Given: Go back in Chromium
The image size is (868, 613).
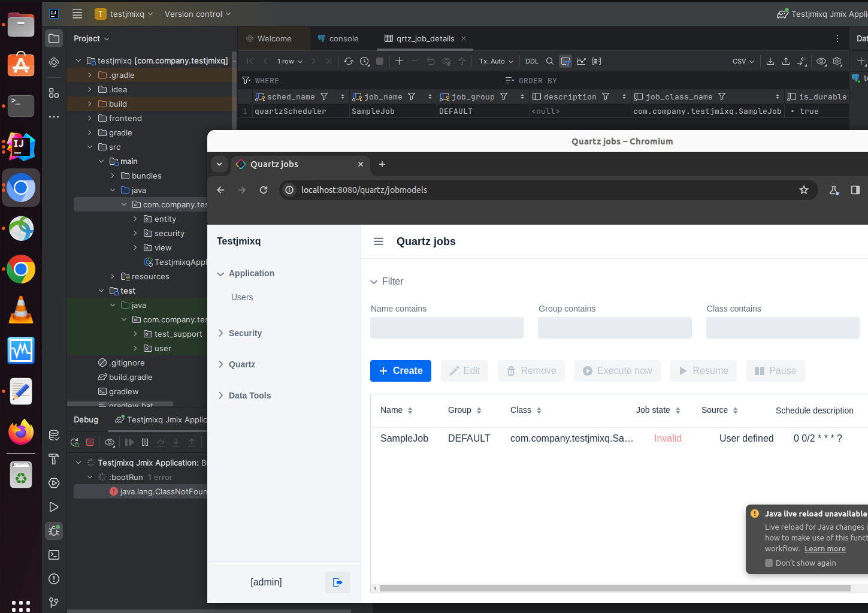Looking at the screenshot, I should coord(220,190).
